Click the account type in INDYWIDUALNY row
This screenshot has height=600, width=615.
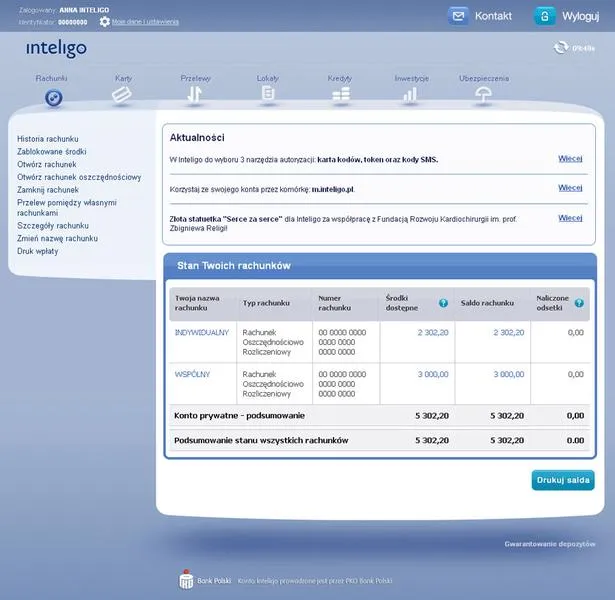273,342
